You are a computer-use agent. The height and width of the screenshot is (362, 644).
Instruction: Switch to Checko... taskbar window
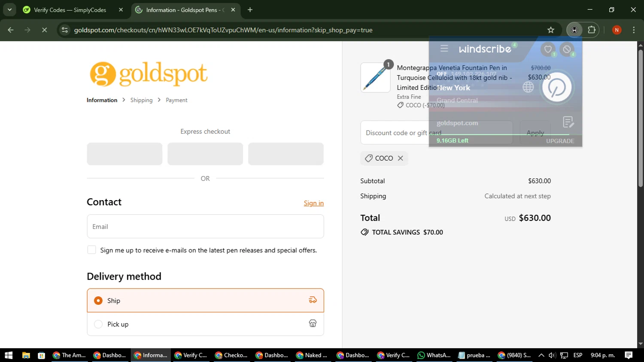tap(232, 355)
